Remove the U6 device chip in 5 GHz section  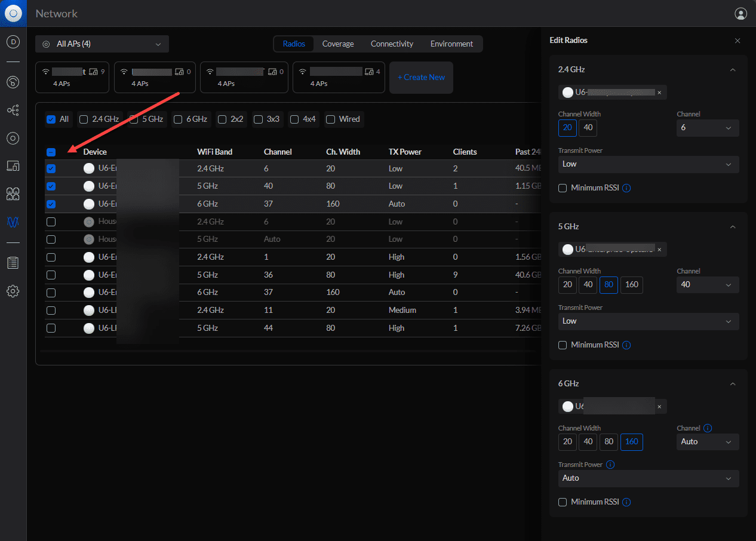tap(659, 250)
